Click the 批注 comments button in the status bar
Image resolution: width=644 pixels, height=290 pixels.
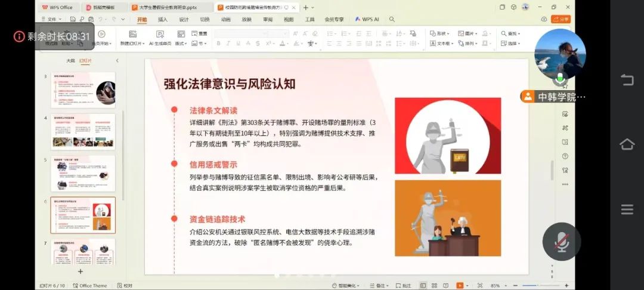[404, 286]
